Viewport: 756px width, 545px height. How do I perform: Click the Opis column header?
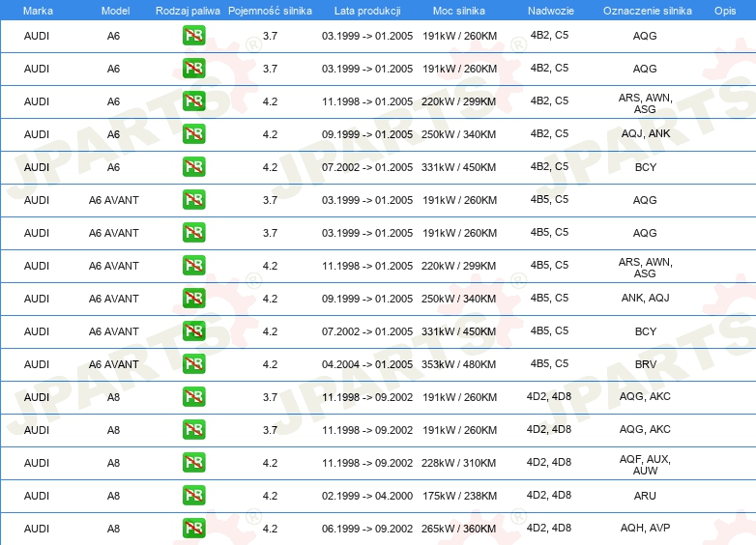coord(725,11)
